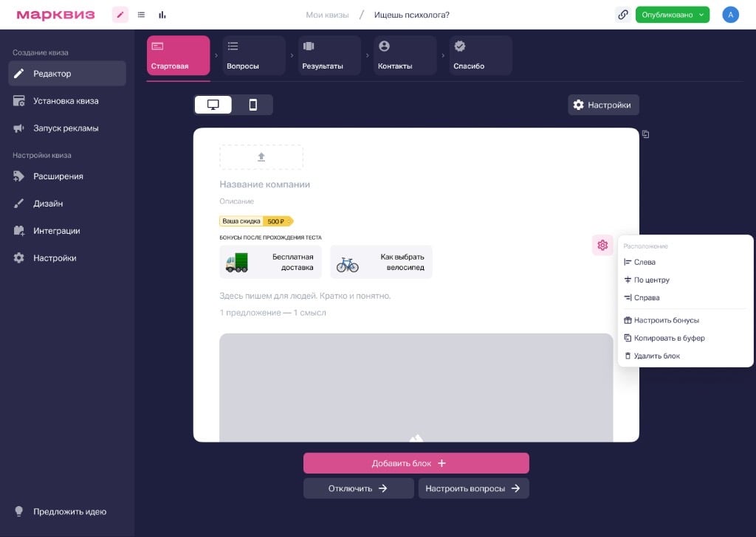Click Настроить вопросы button

point(473,488)
